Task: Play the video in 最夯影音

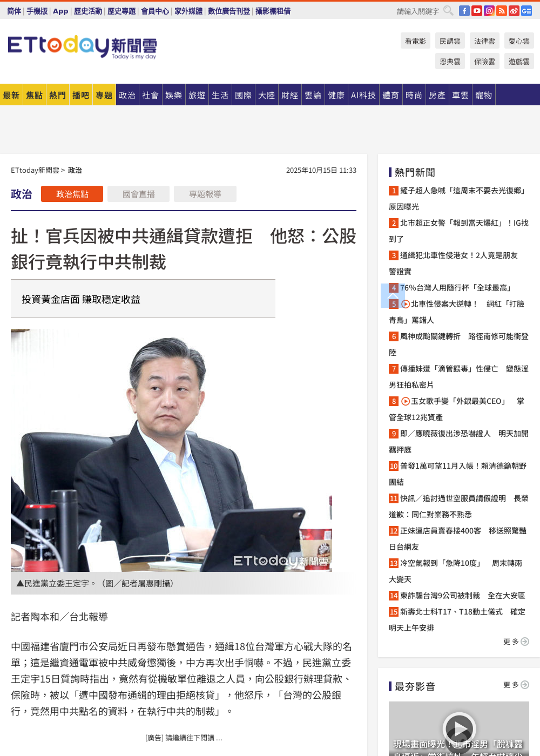Action: click(x=458, y=729)
